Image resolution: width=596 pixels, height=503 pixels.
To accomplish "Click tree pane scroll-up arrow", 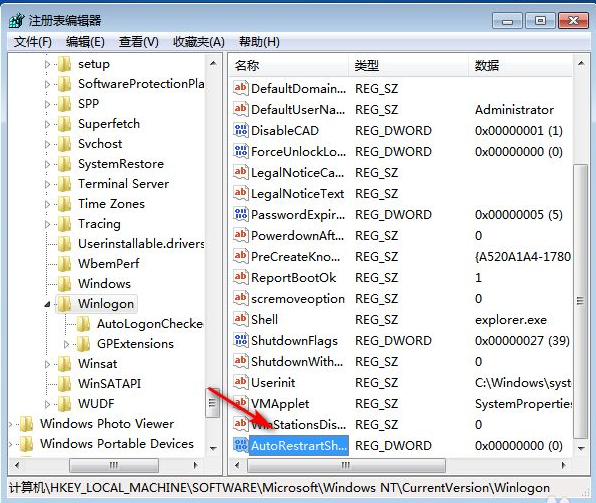I will point(213,63).
